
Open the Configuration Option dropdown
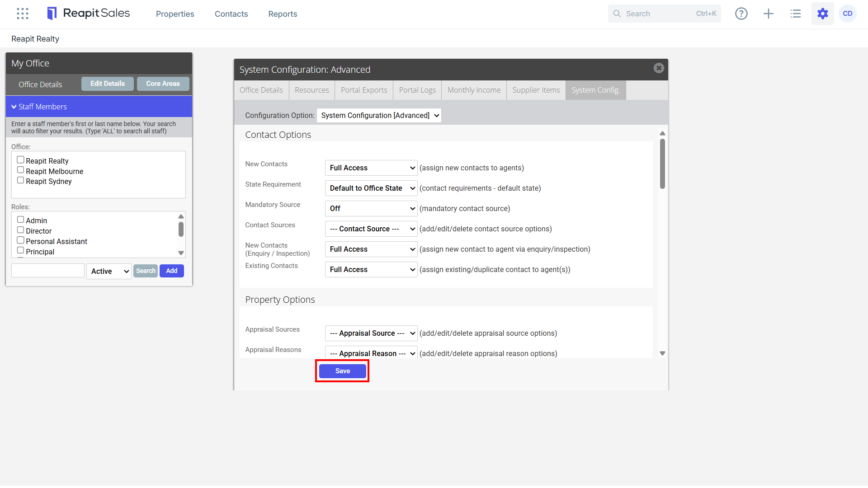[x=379, y=115]
